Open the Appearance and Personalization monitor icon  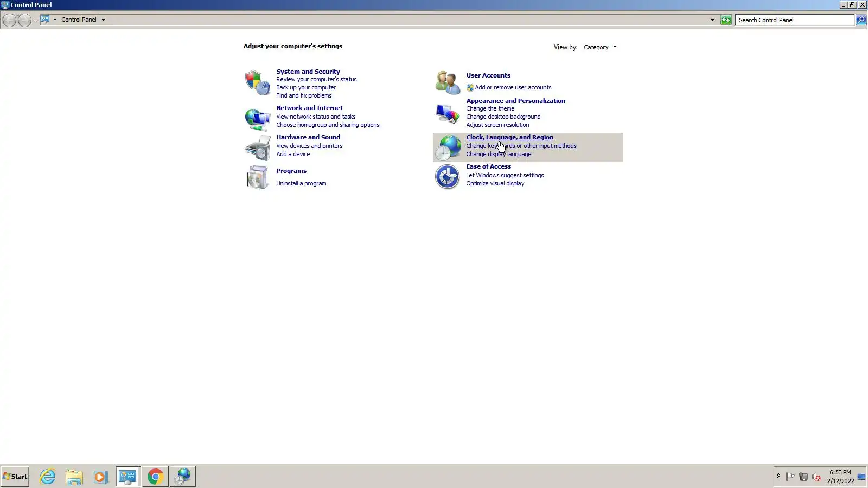tap(448, 114)
